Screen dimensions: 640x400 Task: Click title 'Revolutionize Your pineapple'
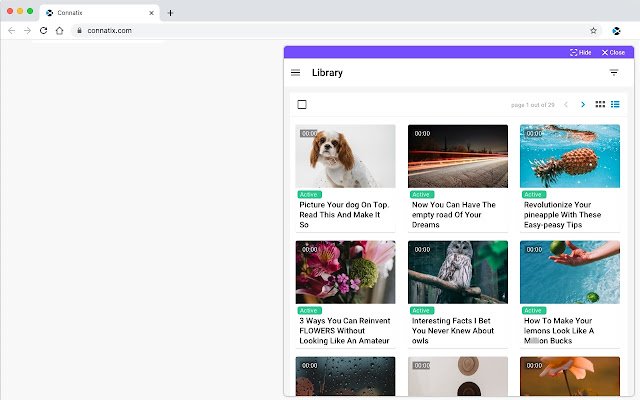pos(562,215)
